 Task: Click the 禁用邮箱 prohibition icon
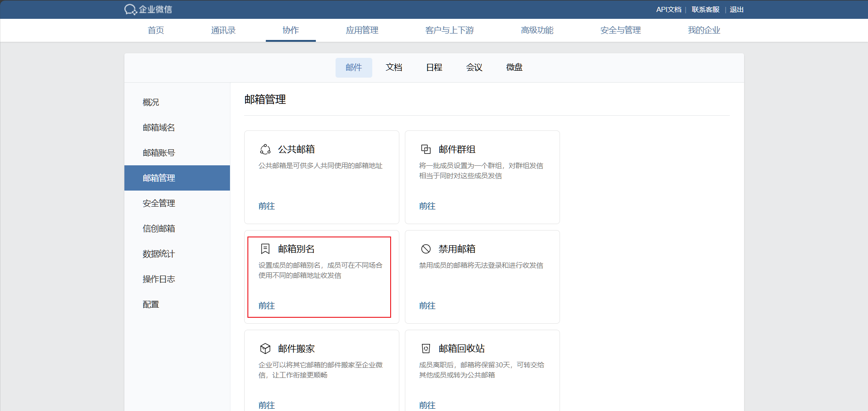click(x=426, y=249)
